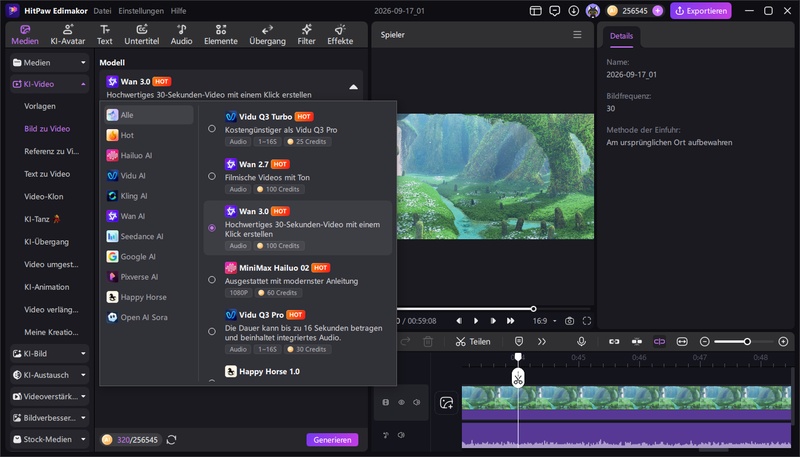Expand the Bildverbesser... section

point(49,418)
